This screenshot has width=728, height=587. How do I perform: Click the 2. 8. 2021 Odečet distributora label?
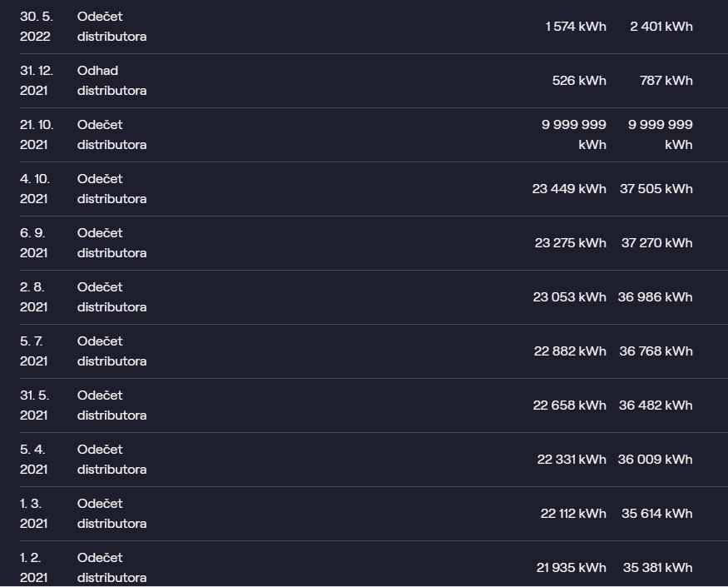[x=111, y=297]
